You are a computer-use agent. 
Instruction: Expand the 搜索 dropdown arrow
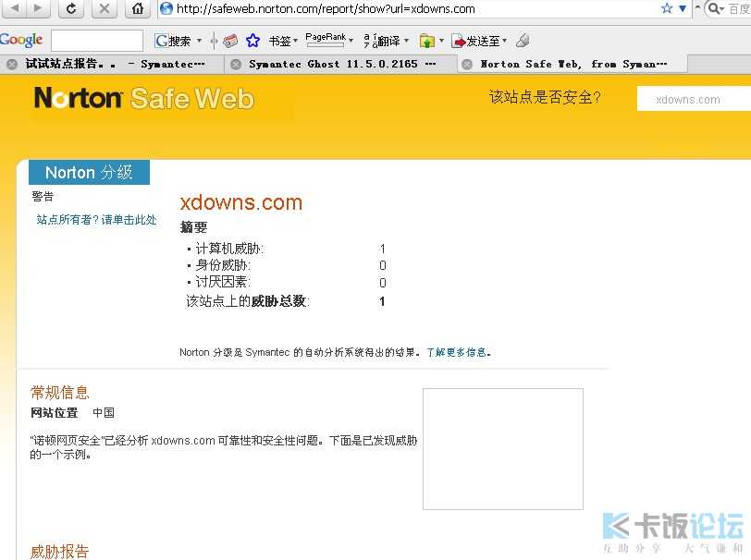pos(199,41)
